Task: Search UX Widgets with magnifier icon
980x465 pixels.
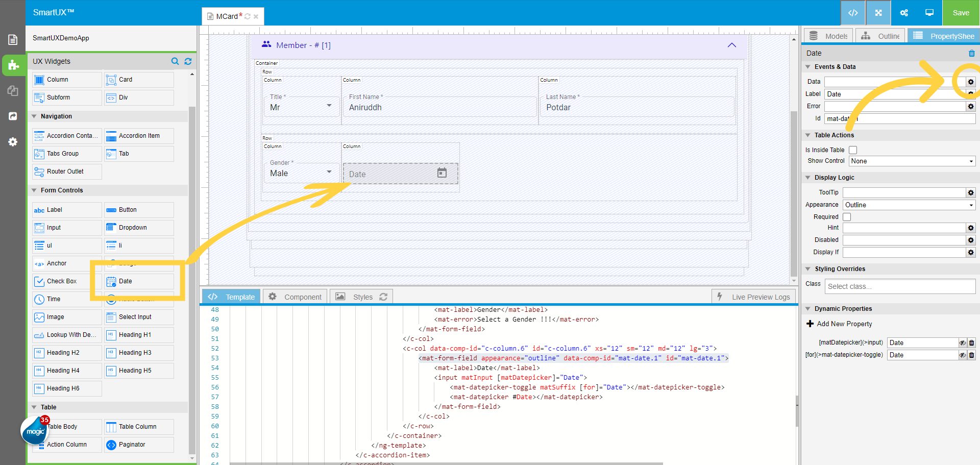Action: pyautogui.click(x=175, y=61)
